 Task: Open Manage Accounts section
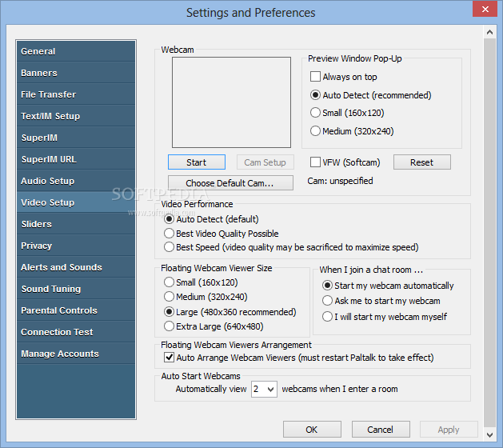click(76, 354)
